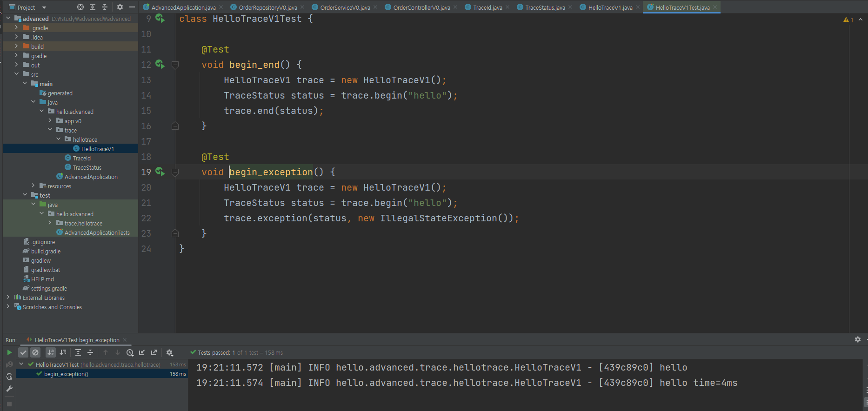Image resolution: width=868 pixels, height=411 pixels.
Task: Open the wrench settings in Run sidebar
Action: 9,389
